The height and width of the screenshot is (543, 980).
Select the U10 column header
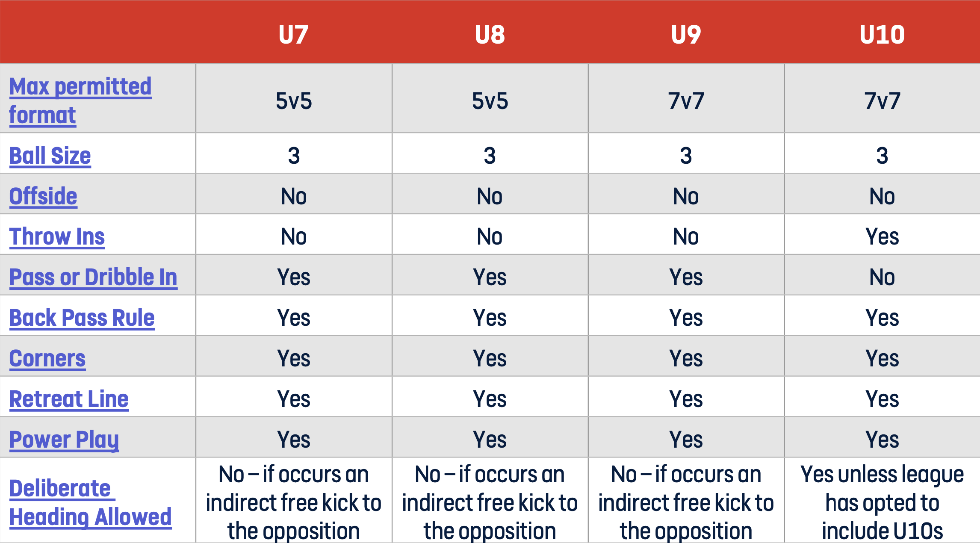click(882, 34)
